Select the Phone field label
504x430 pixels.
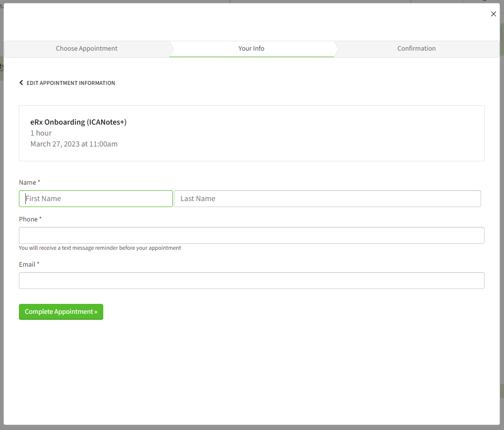28,219
